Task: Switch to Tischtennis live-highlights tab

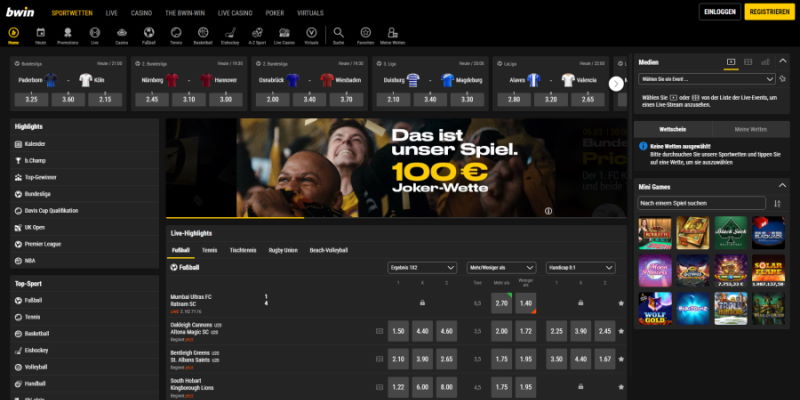Action: (243, 251)
